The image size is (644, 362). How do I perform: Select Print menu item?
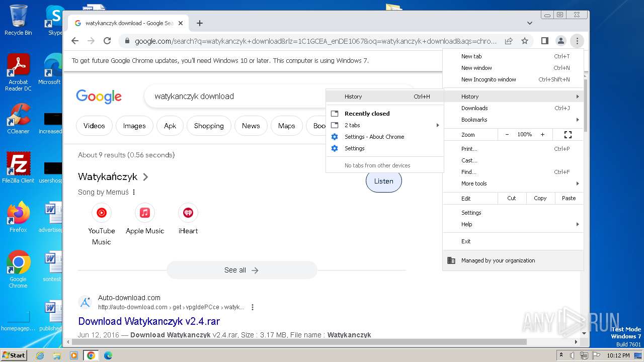click(513, 149)
